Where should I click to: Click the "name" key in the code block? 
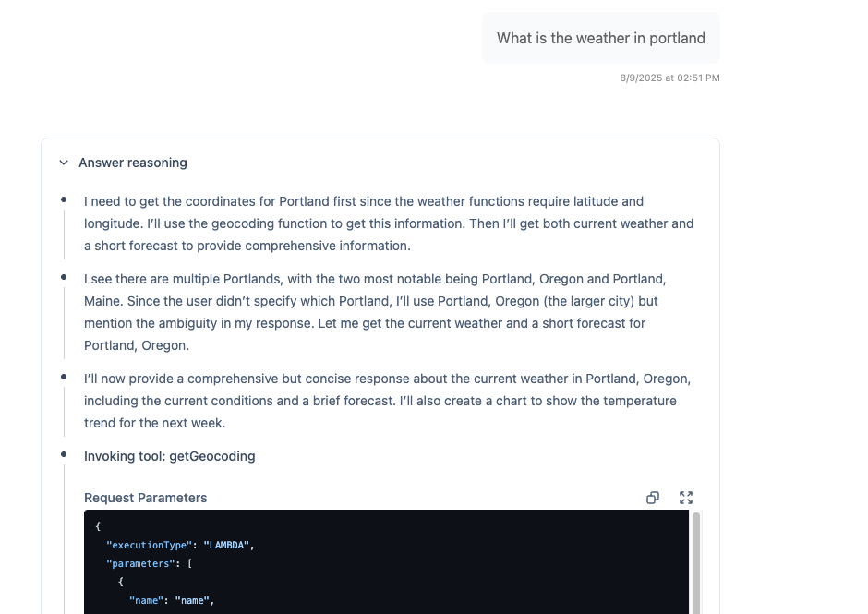(146, 601)
